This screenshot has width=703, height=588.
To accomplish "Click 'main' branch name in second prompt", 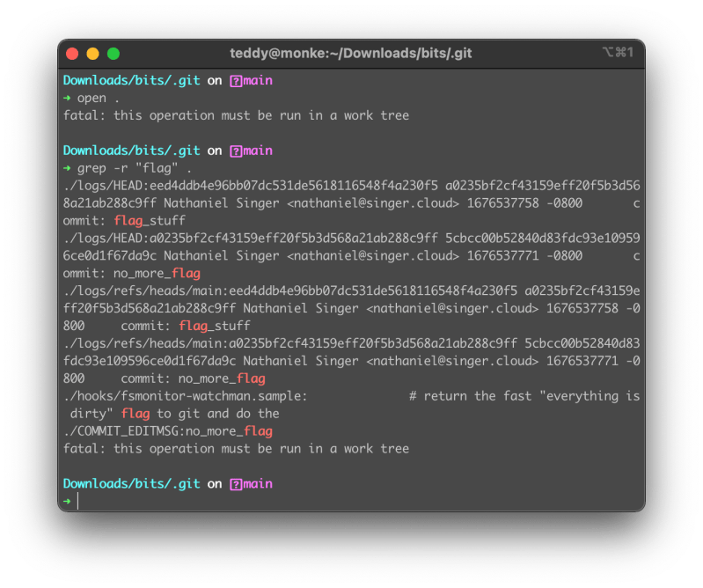I will pos(258,151).
